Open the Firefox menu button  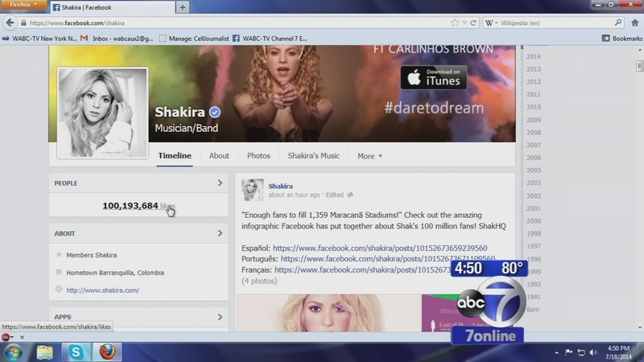coord(23,5)
